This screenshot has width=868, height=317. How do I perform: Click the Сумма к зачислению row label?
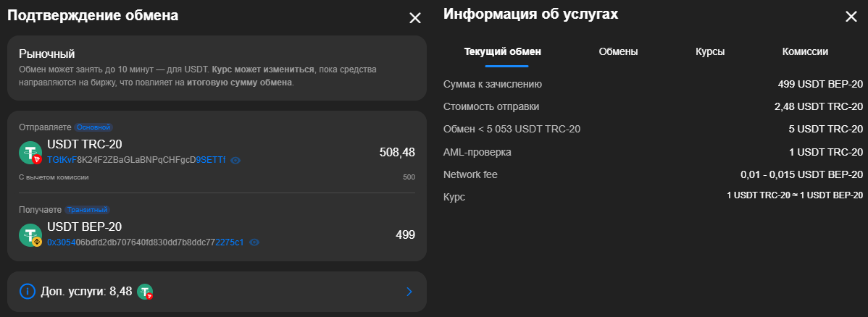click(493, 84)
